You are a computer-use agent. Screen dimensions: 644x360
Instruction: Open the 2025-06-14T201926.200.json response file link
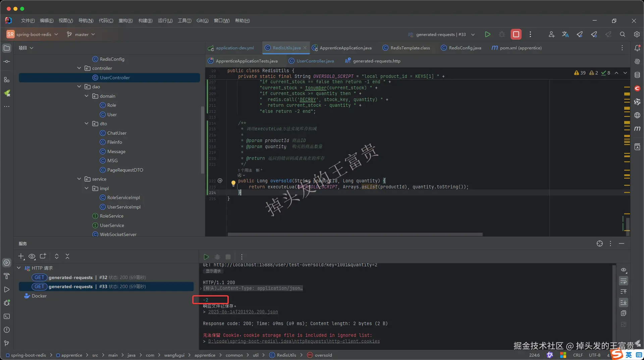coord(243,312)
